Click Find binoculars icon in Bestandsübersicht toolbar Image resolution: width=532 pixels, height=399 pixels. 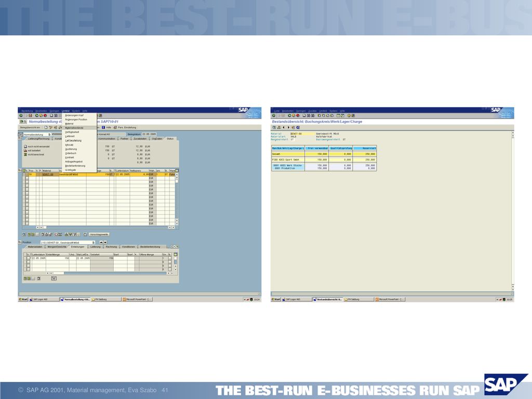coord(309,116)
